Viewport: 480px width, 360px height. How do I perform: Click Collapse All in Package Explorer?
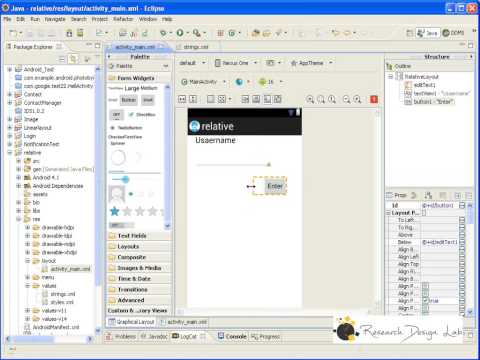point(62,59)
